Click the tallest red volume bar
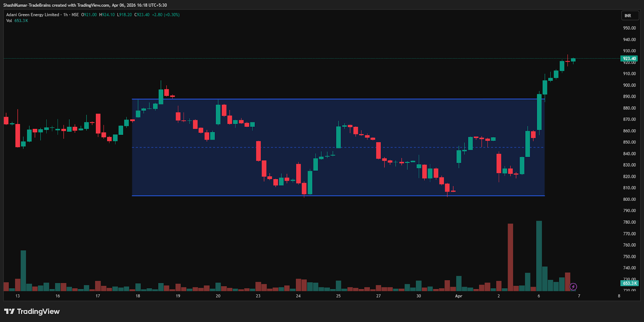The height and width of the screenshot is (322, 644). point(510,258)
